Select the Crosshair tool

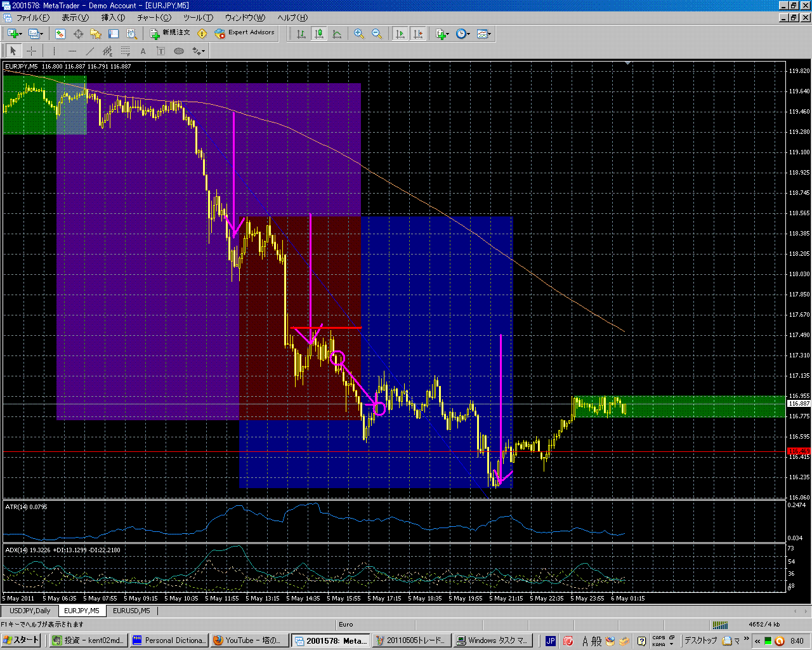[31, 51]
